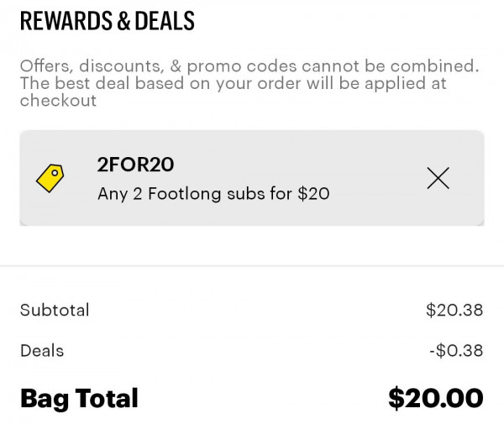Remove the 2FOR20 deal with the X
The image size is (504, 445).
(438, 178)
